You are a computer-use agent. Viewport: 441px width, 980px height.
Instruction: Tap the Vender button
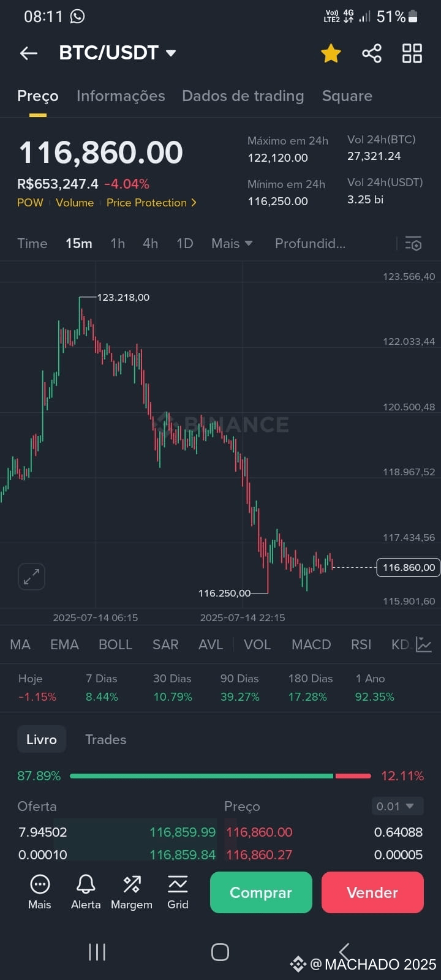[x=372, y=892]
